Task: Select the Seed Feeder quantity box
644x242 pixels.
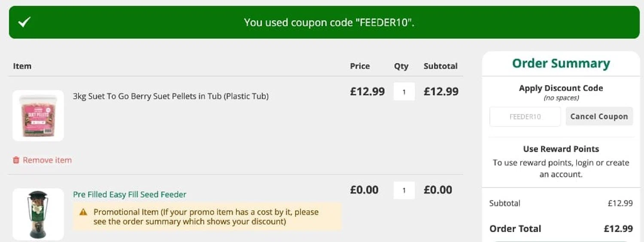Action: coord(404,190)
